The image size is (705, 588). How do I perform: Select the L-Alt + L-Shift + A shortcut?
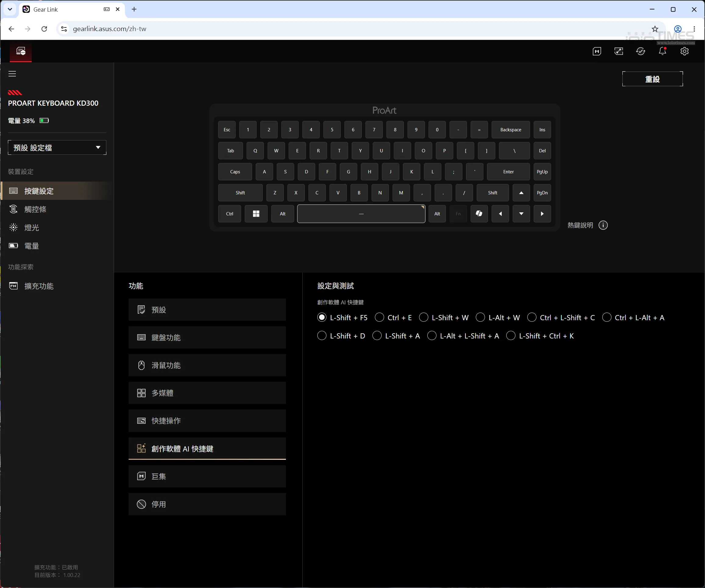[x=463, y=336]
